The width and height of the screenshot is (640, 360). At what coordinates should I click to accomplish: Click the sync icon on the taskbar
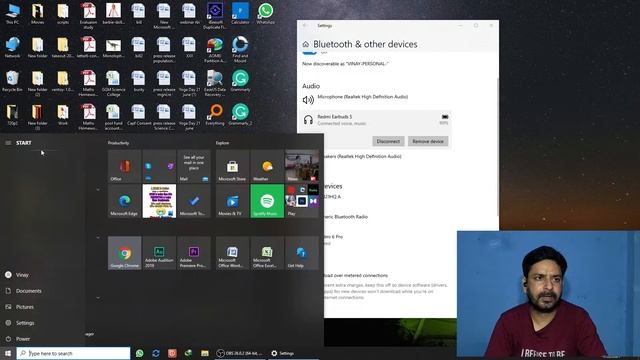pyautogui.click(x=156, y=353)
